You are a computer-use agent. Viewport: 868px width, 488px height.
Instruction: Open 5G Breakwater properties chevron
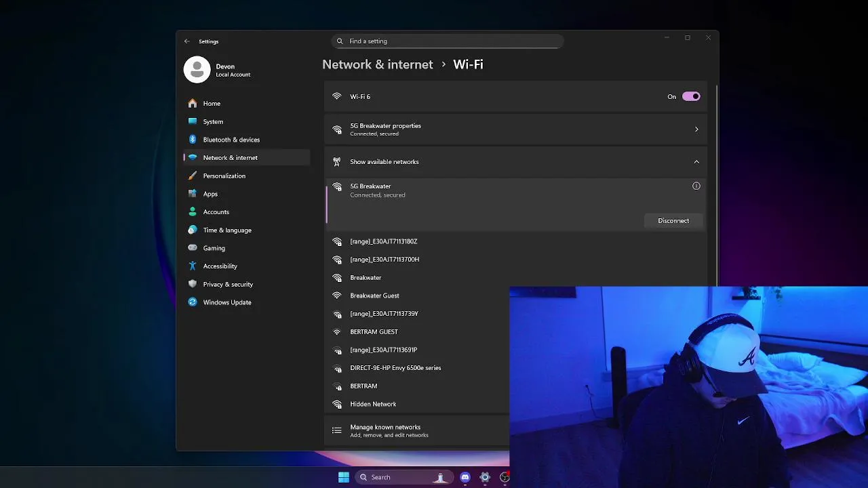click(696, 129)
